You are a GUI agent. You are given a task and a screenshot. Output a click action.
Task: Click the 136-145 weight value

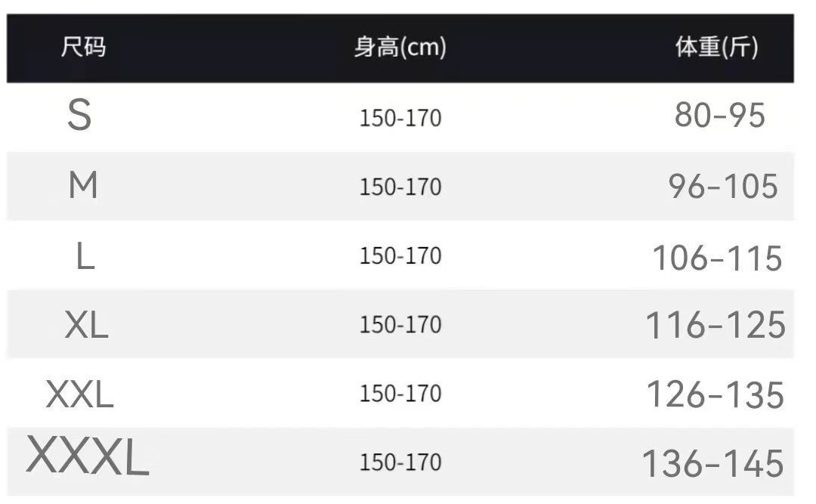pos(712,463)
